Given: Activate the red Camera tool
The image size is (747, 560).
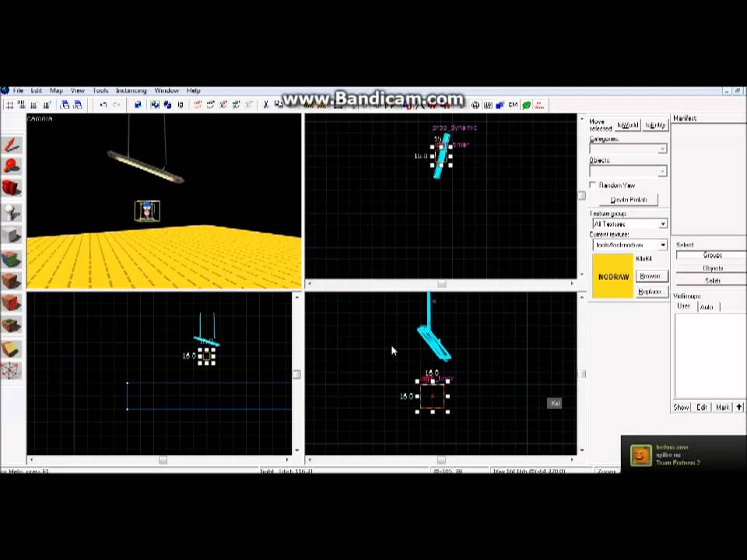Looking at the screenshot, I should pyautogui.click(x=12, y=188).
